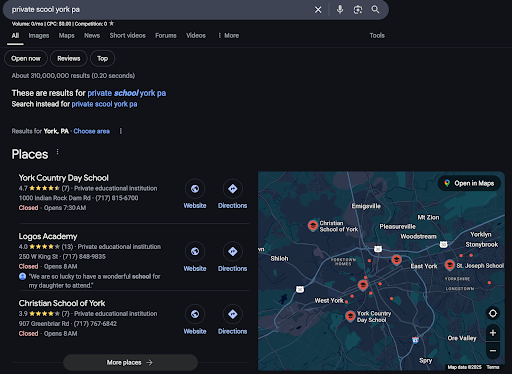Open Christian School of York website icon
Screen dimensions: 512x374
click(195, 314)
